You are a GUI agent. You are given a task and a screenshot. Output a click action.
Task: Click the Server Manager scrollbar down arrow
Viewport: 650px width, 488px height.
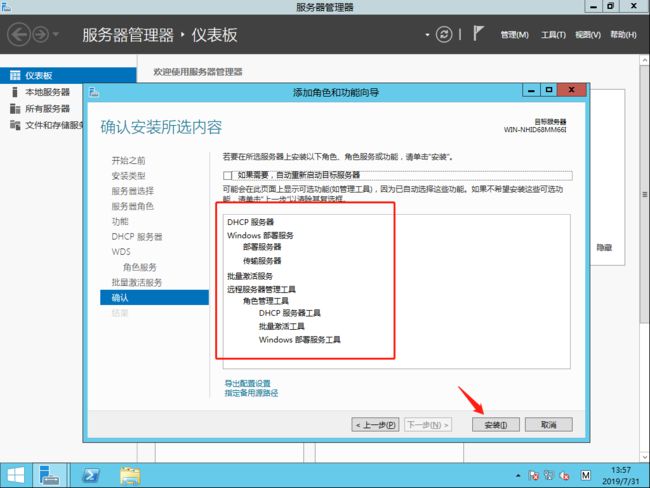(x=645, y=457)
